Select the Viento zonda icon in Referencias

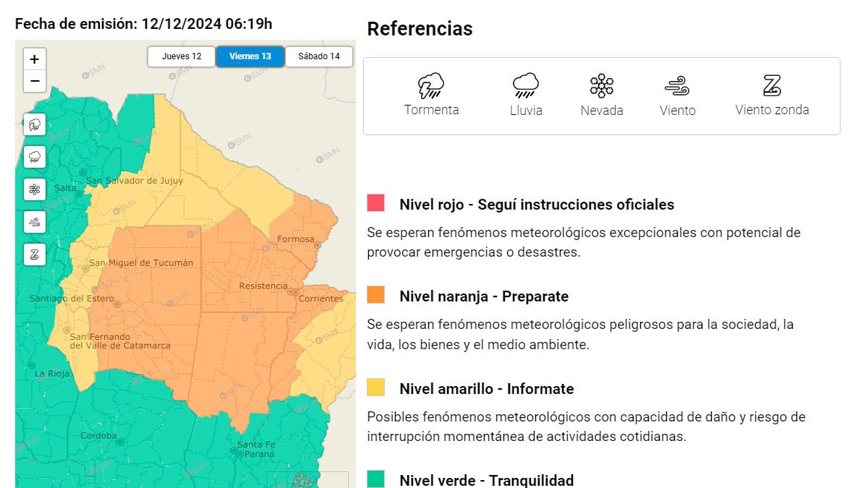click(771, 86)
